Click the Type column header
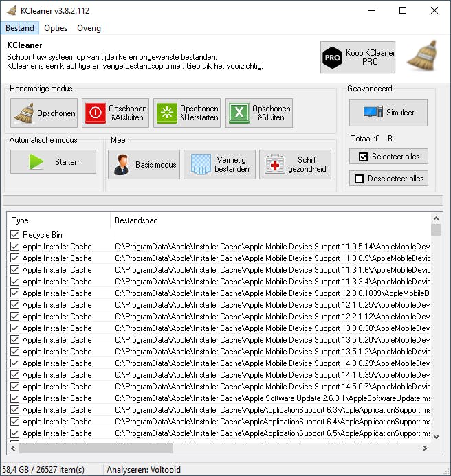The image size is (451, 476). click(x=58, y=220)
